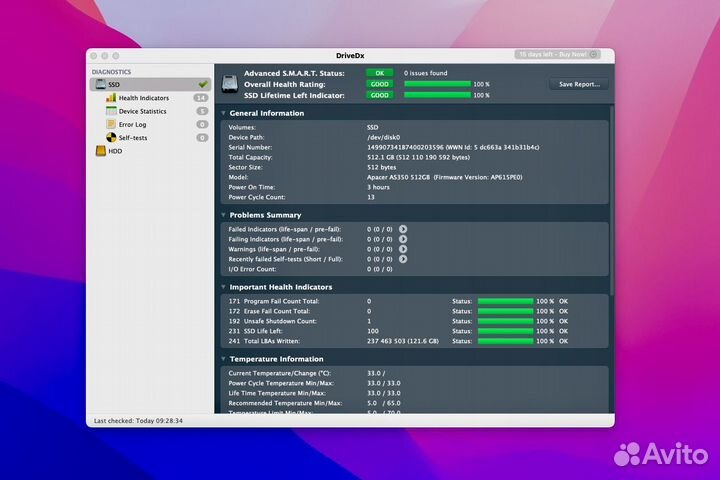Open Device Statistics section
Image resolution: width=720 pixels, height=480 pixels.
pos(142,111)
